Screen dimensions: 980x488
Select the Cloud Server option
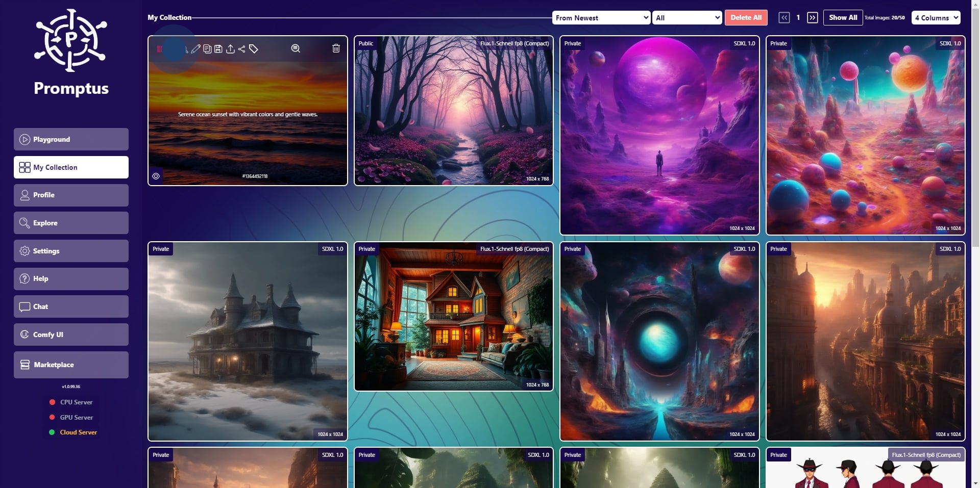[73, 432]
